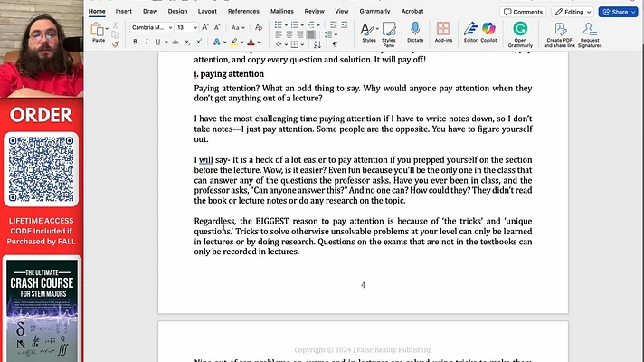Click the "i. paying attention" heading
Screen dimensions: 644x362
pos(229,74)
